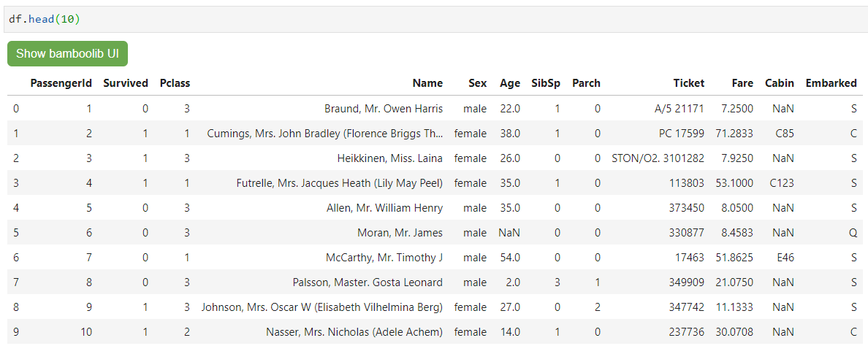Select the PassengerId column header
This screenshot has width=868, height=354.
pos(61,83)
